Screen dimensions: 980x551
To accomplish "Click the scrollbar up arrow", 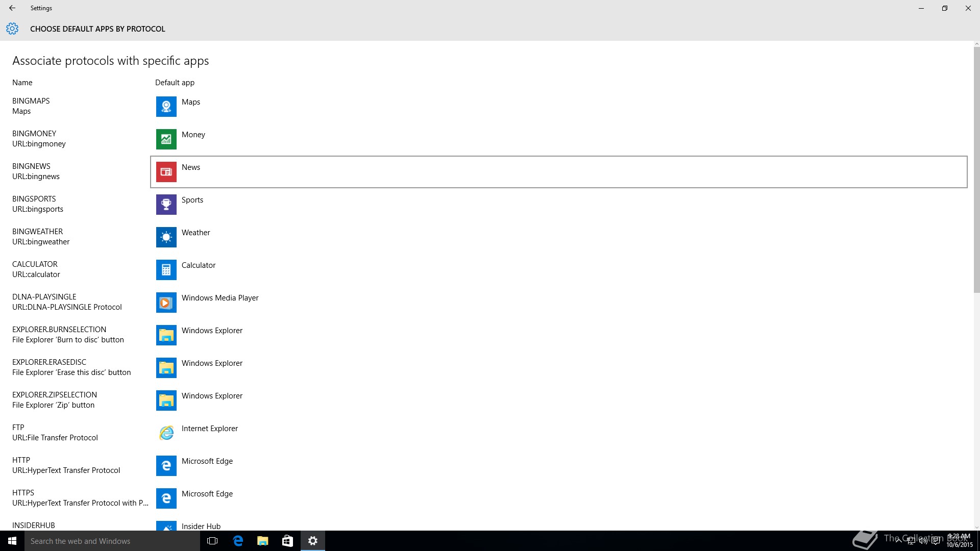I will (976, 44).
